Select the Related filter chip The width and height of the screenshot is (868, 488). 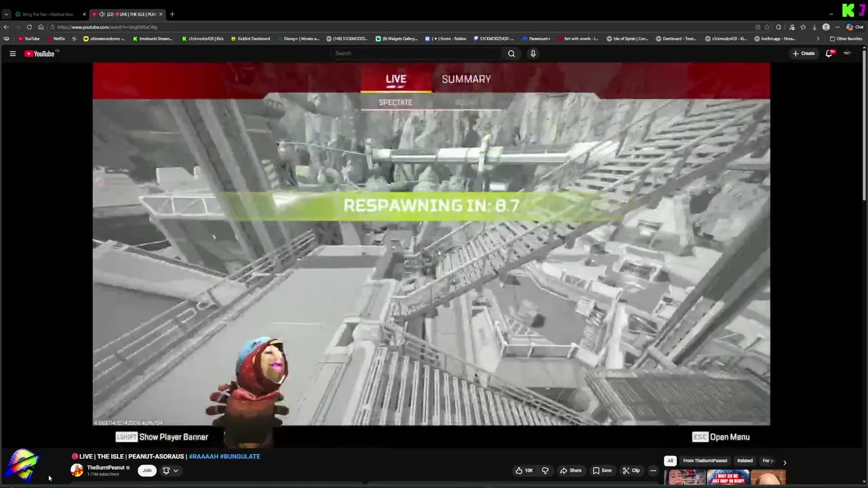click(x=745, y=461)
